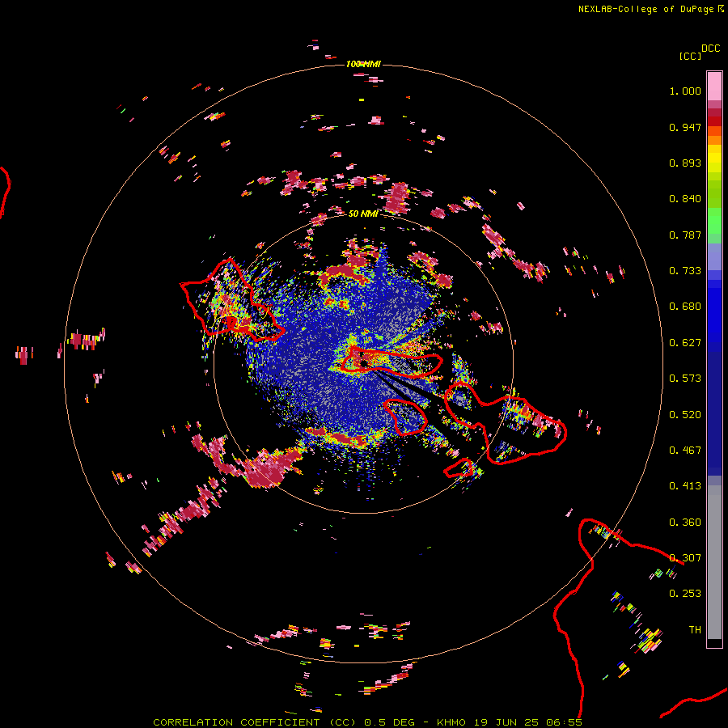The width and height of the screenshot is (728, 728).
Task: Click the 0.253 scale value
Action: 685,594
